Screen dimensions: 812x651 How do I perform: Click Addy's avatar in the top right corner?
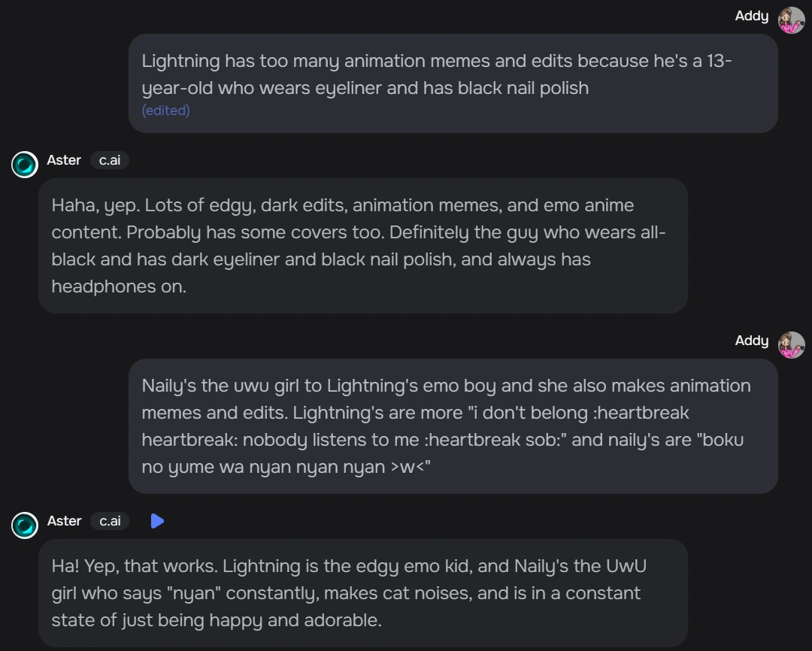(x=792, y=20)
